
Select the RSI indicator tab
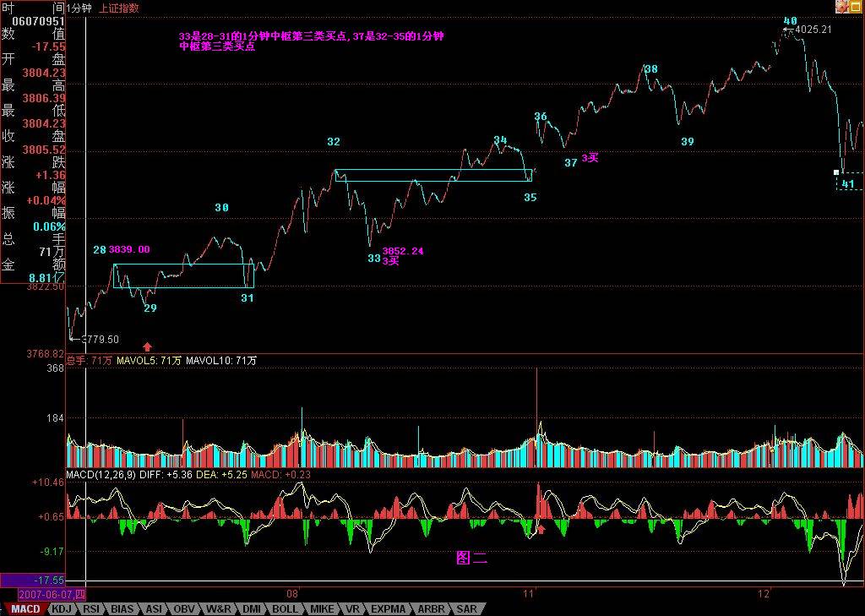coord(91,608)
